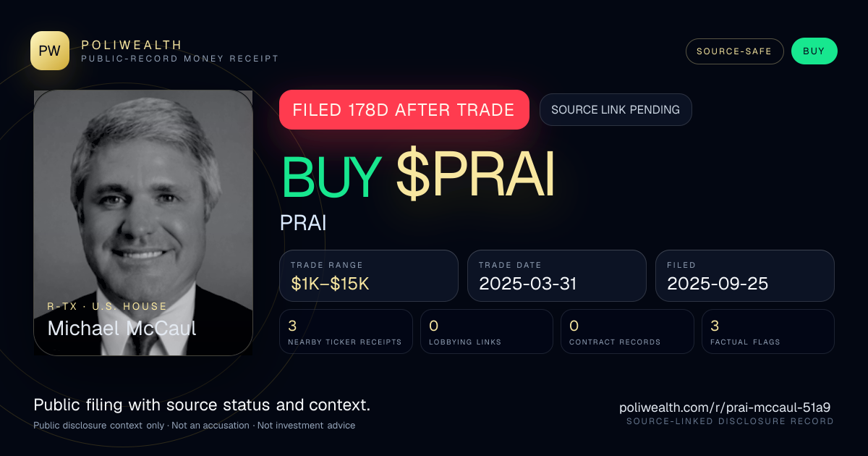Select the Lobbying Links tile
This screenshot has height=456, width=868.
[x=487, y=332]
